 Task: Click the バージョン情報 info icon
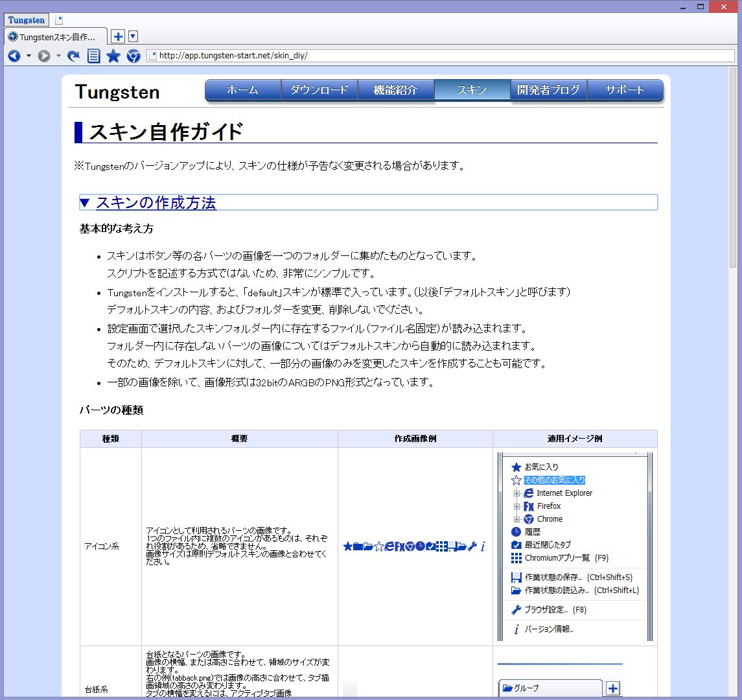(516, 629)
